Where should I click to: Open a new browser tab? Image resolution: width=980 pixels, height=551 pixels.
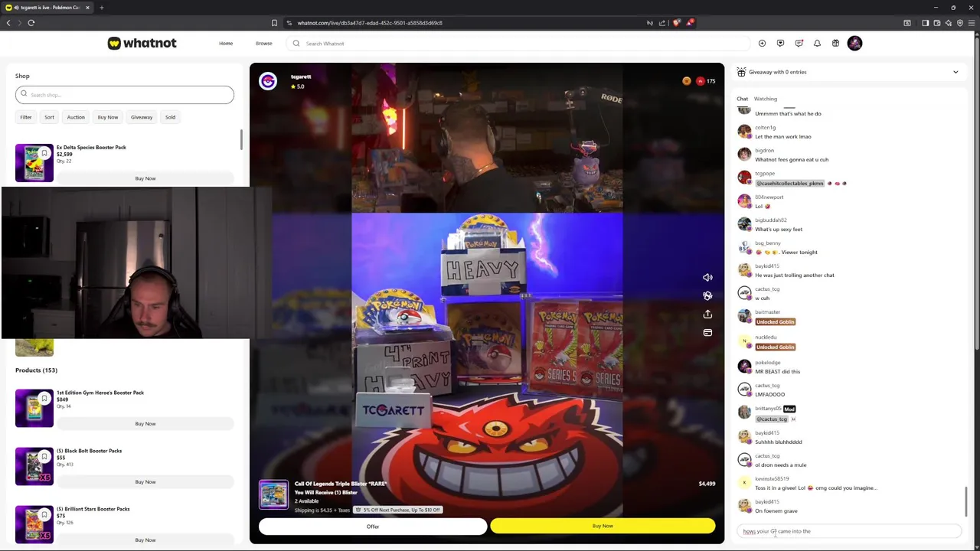pos(101,8)
